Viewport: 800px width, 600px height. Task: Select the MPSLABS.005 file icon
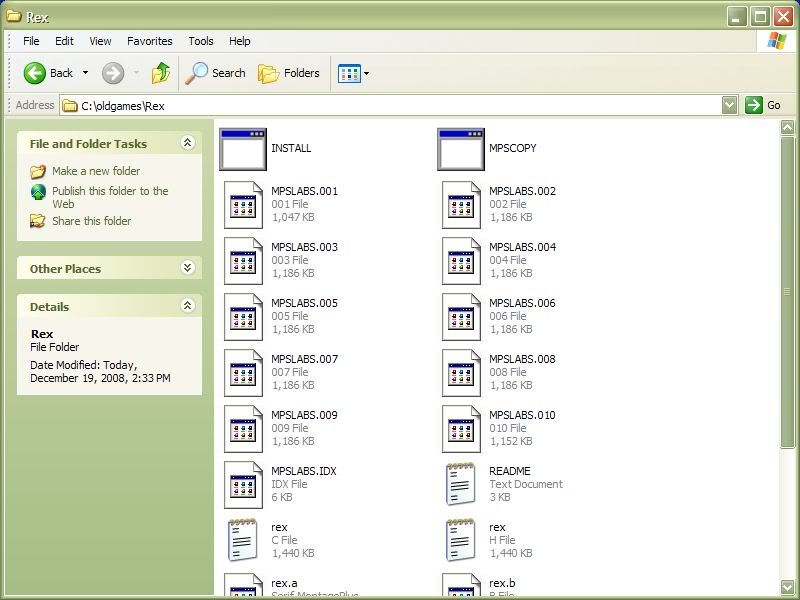click(243, 317)
